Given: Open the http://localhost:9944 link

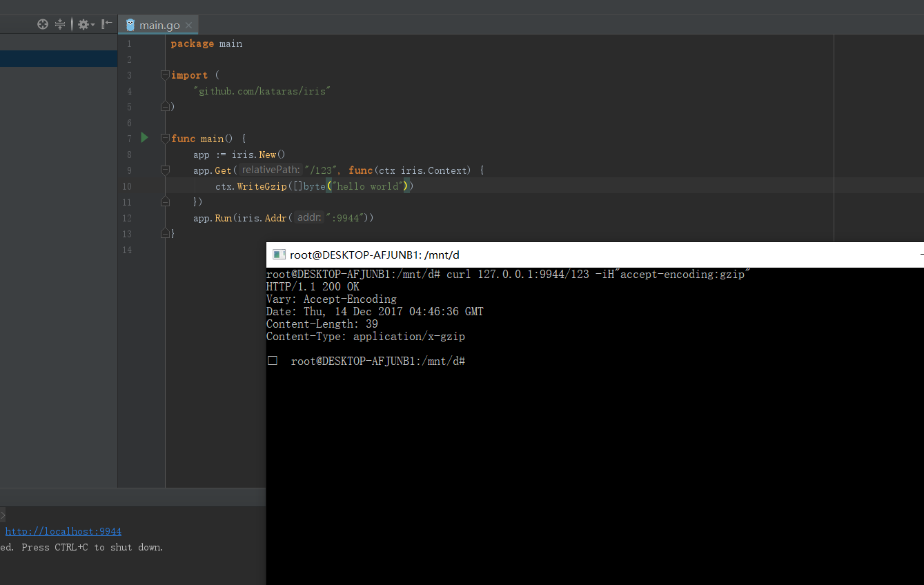Looking at the screenshot, I should tap(63, 531).
